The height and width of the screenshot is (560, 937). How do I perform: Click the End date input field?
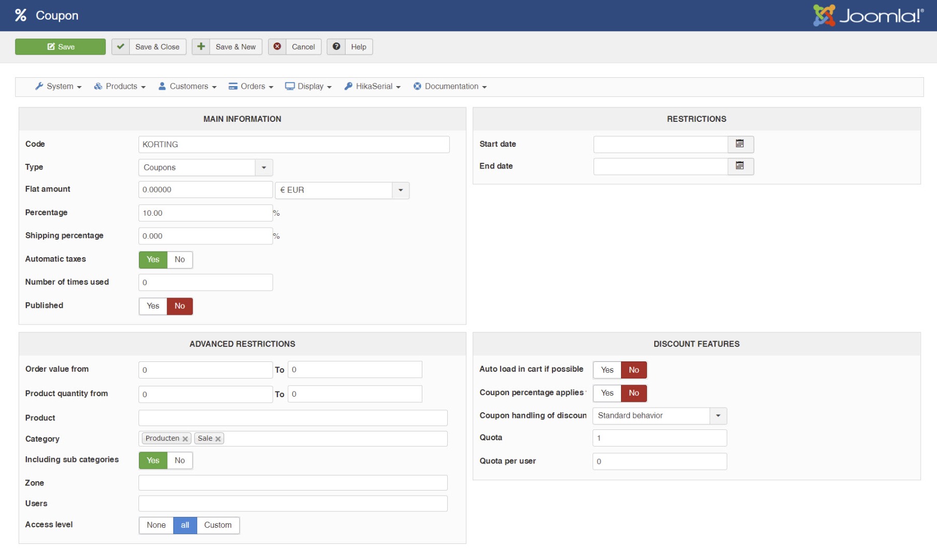pyautogui.click(x=660, y=166)
